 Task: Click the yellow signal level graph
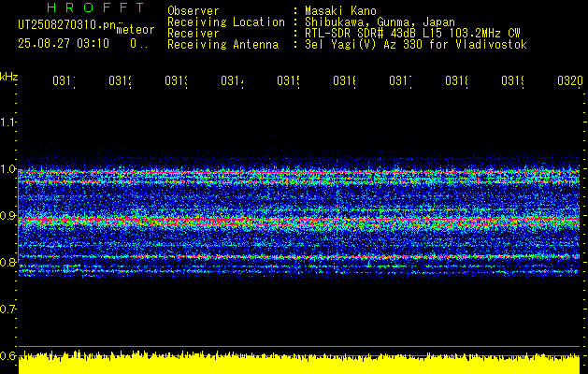point(299,363)
